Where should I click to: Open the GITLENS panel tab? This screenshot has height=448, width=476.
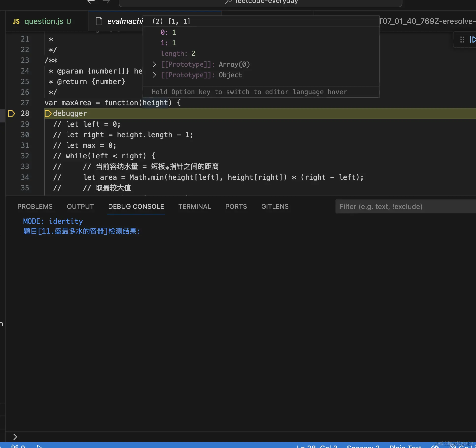[x=275, y=207]
